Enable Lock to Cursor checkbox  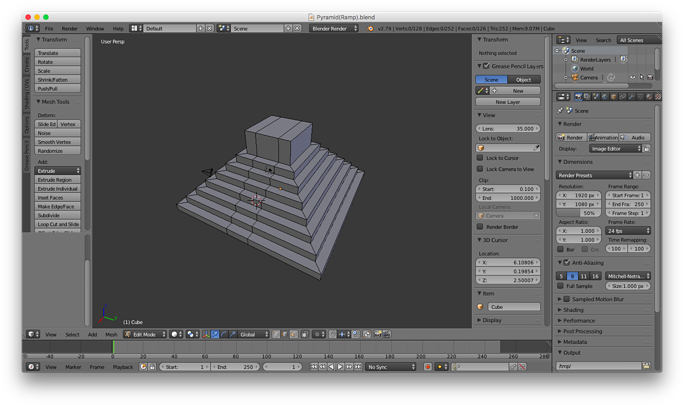coord(481,158)
